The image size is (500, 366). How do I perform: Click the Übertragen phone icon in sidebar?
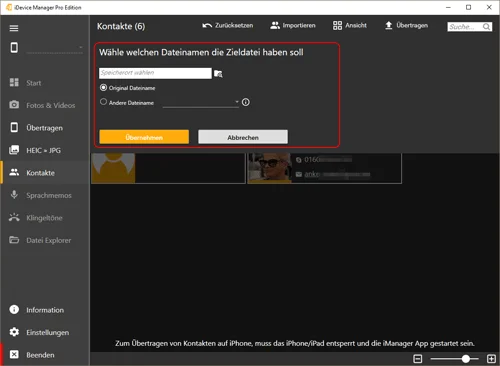[14, 127]
